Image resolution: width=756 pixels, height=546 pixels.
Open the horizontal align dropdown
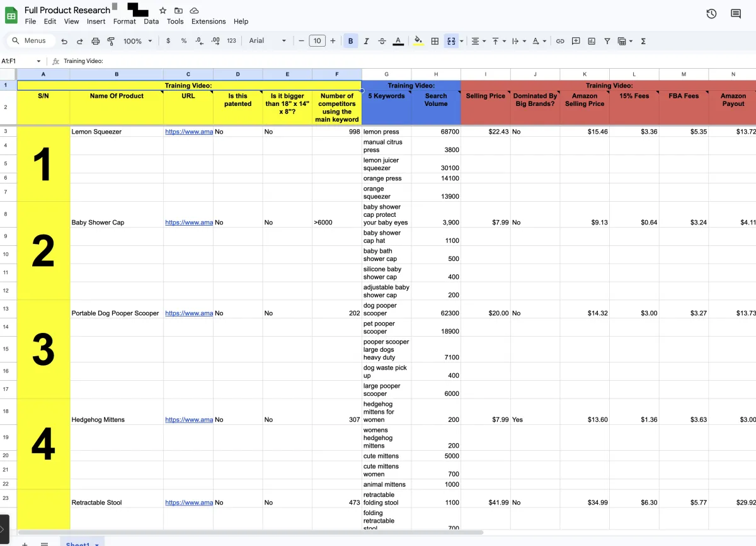[479, 41]
